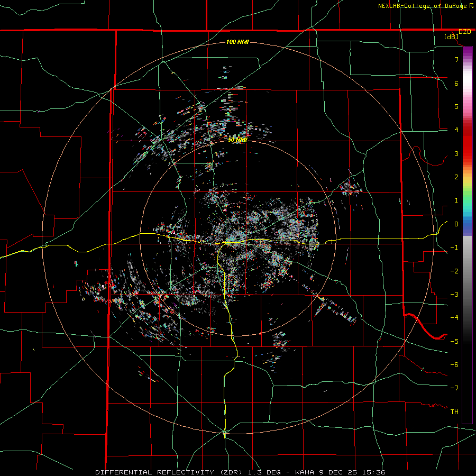Click the TH threshold label on scale

click(x=454, y=412)
